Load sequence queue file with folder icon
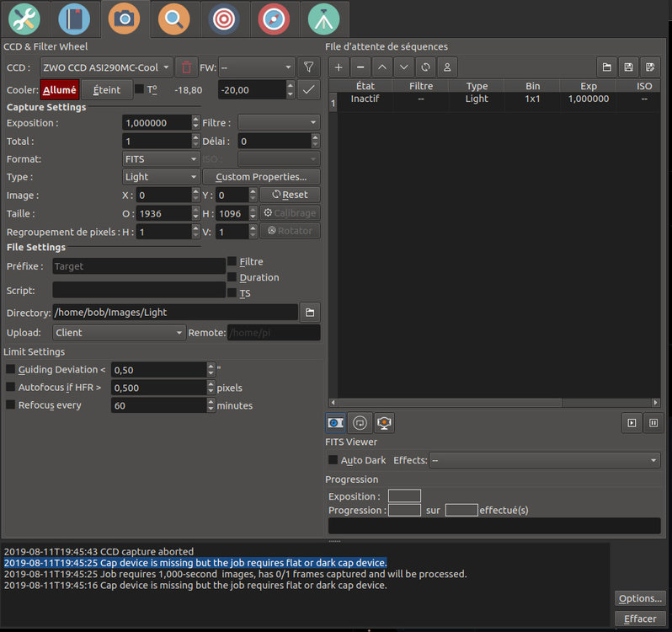672x632 pixels. click(x=607, y=67)
